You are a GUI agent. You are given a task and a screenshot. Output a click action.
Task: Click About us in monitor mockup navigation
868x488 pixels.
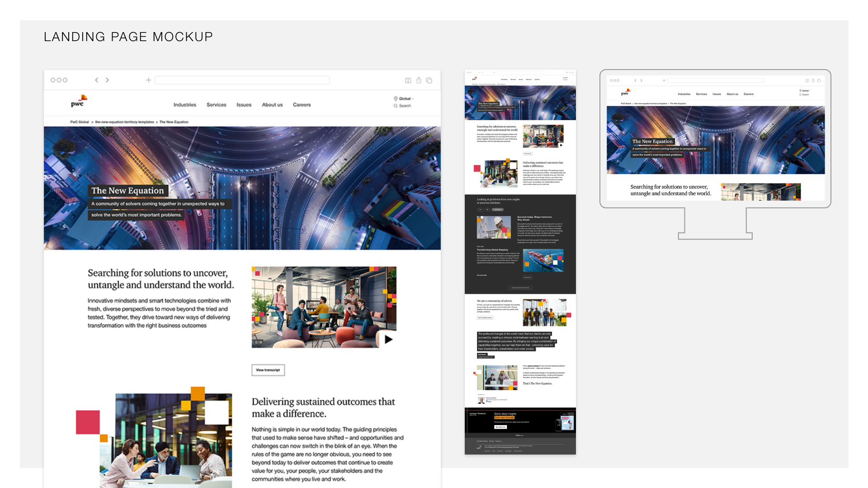tap(732, 94)
